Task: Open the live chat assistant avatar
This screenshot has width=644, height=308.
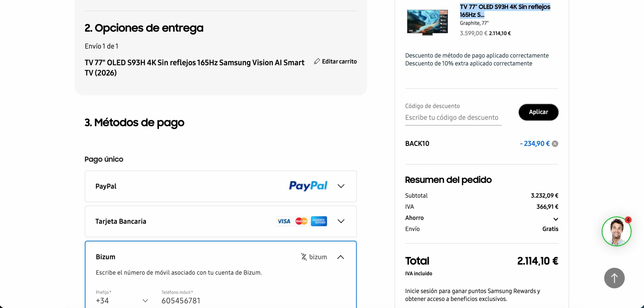Action: pos(616,232)
